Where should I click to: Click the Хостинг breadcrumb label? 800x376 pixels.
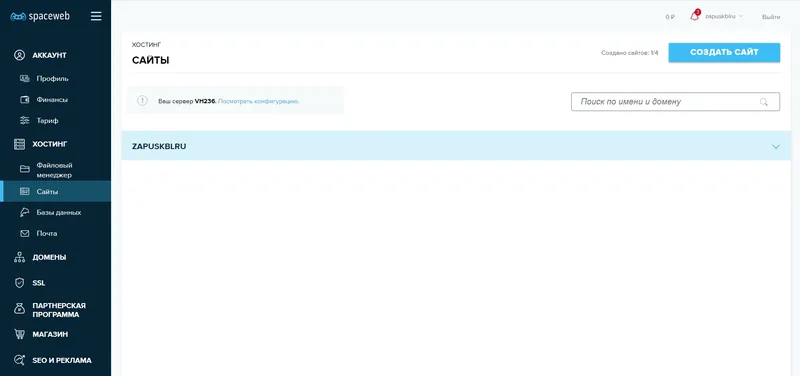pyautogui.click(x=146, y=45)
